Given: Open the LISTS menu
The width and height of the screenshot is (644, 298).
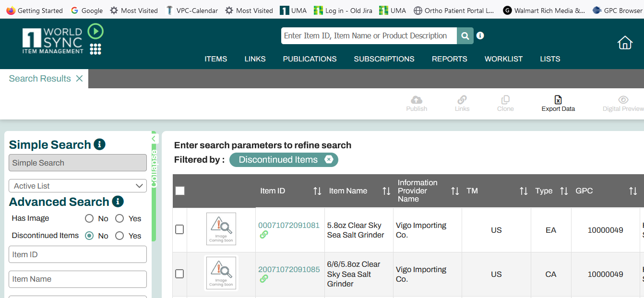Looking at the screenshot, I should [550, 59].
